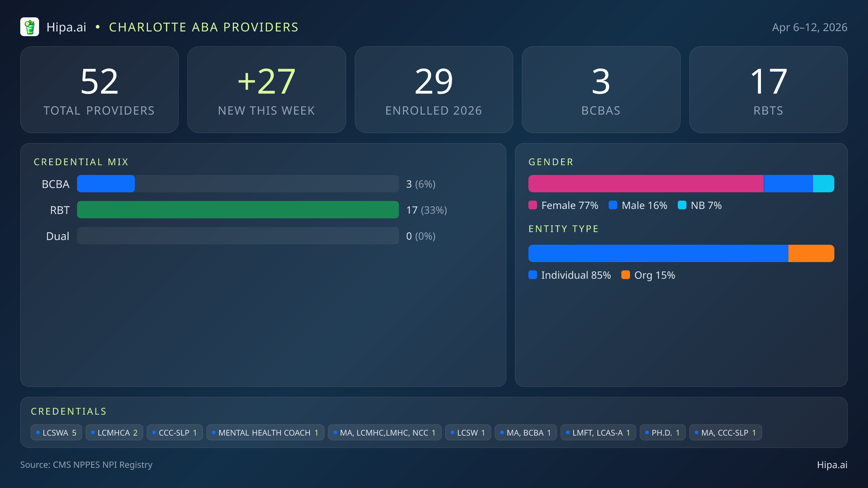Click the Female legend dot in Gender
Viewport: 868px width, 488px height.
[532, 205]
